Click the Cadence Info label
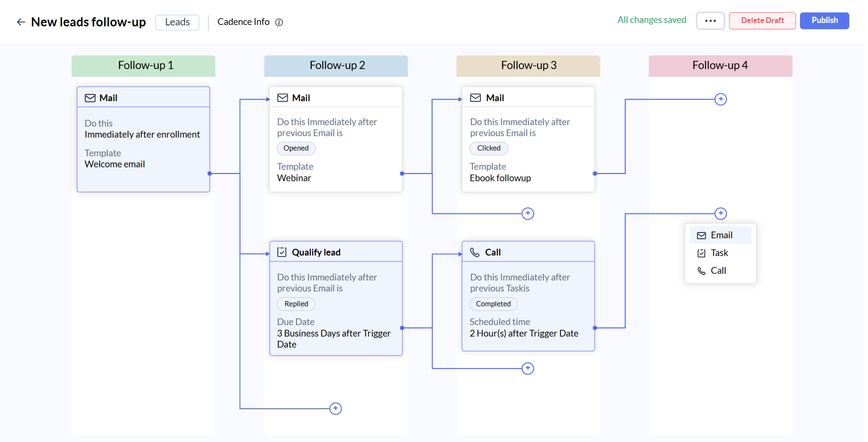868x442 pixels. [243, 22]
